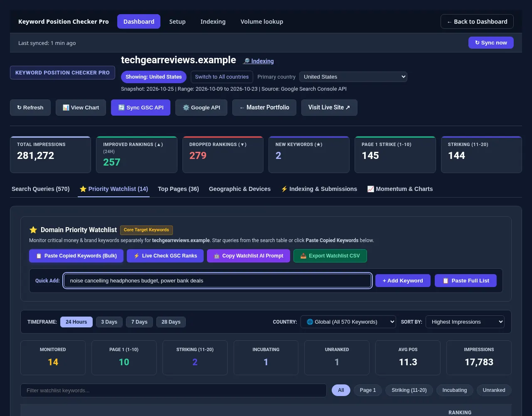This screenshot has width=532, height=416.
Task: Filter by Page 1 pill
Action: [x=368, y=390]
